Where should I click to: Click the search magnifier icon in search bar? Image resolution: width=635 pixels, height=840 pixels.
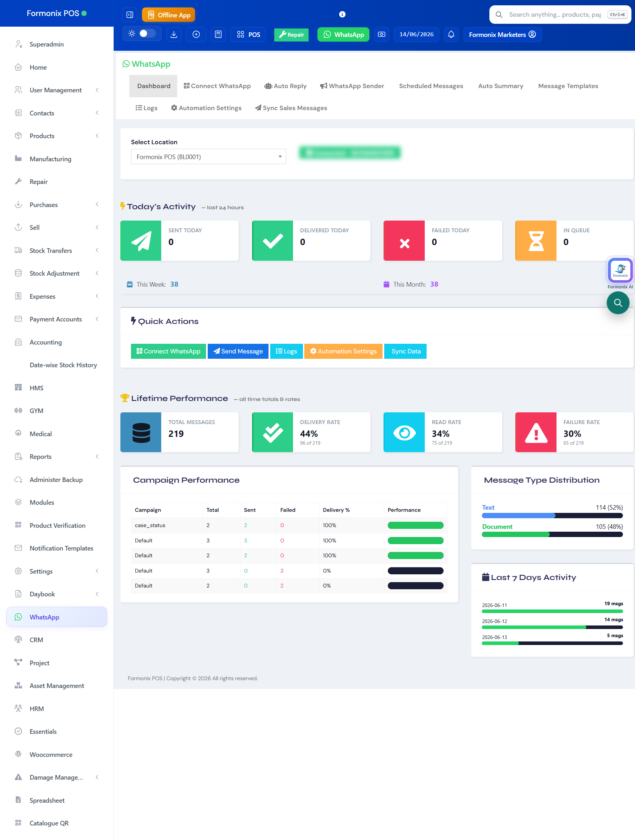(499, 15)
